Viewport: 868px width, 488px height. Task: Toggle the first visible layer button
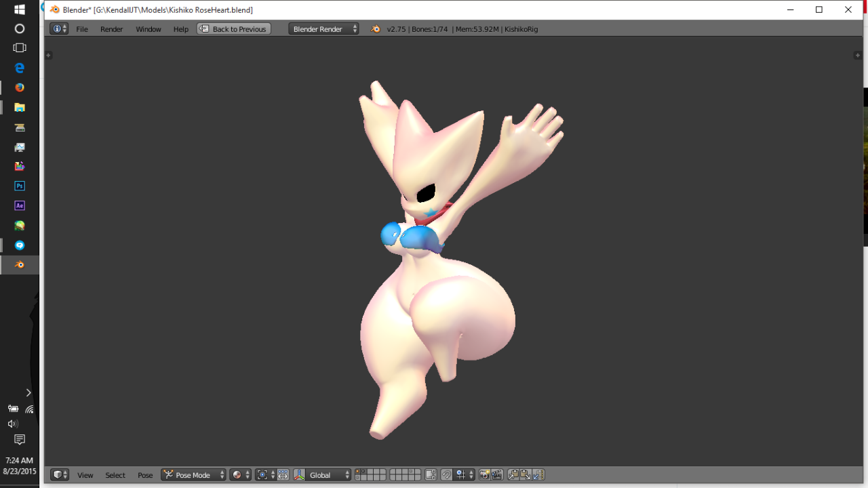click(358, 472)
